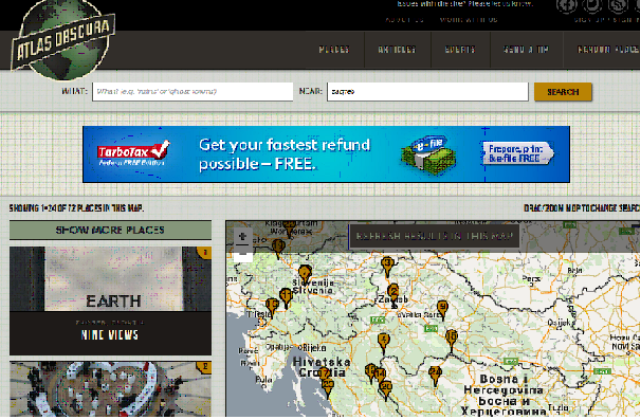Open the Places menu

pos(334,50)
